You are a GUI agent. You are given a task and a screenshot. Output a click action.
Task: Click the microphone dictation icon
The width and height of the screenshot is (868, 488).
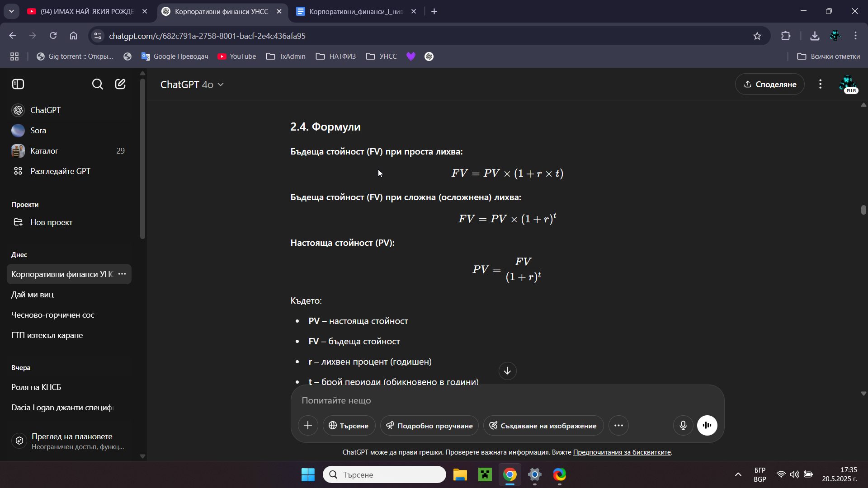(683, 425)
